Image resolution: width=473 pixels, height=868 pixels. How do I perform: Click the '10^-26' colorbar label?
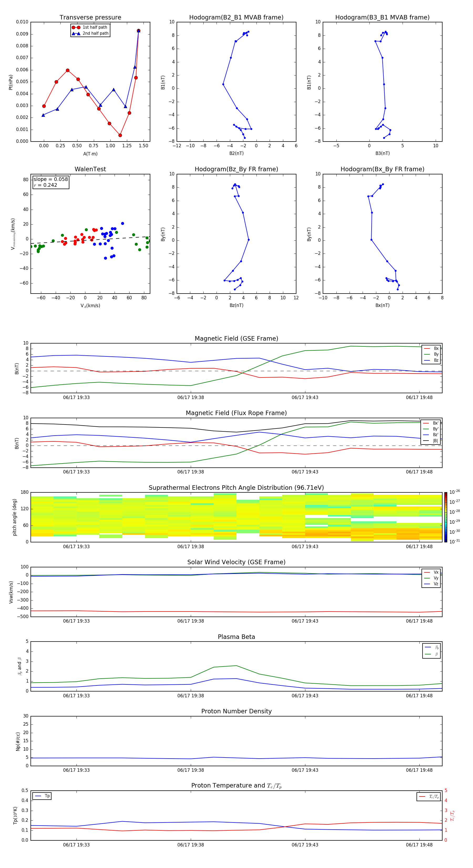point(455,492)
